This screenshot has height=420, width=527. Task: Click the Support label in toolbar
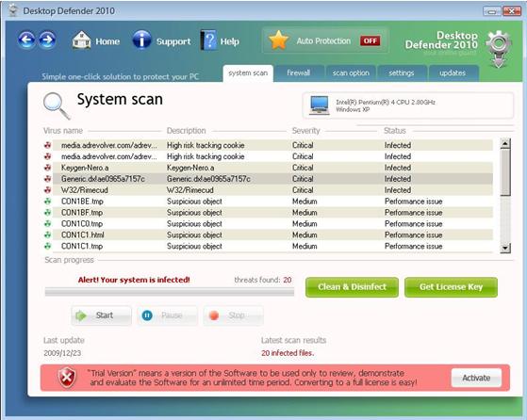[x=173, y=41]
